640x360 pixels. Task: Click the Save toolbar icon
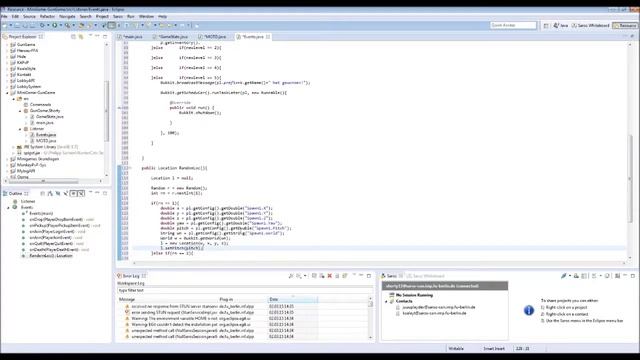[x=17, y=25]
